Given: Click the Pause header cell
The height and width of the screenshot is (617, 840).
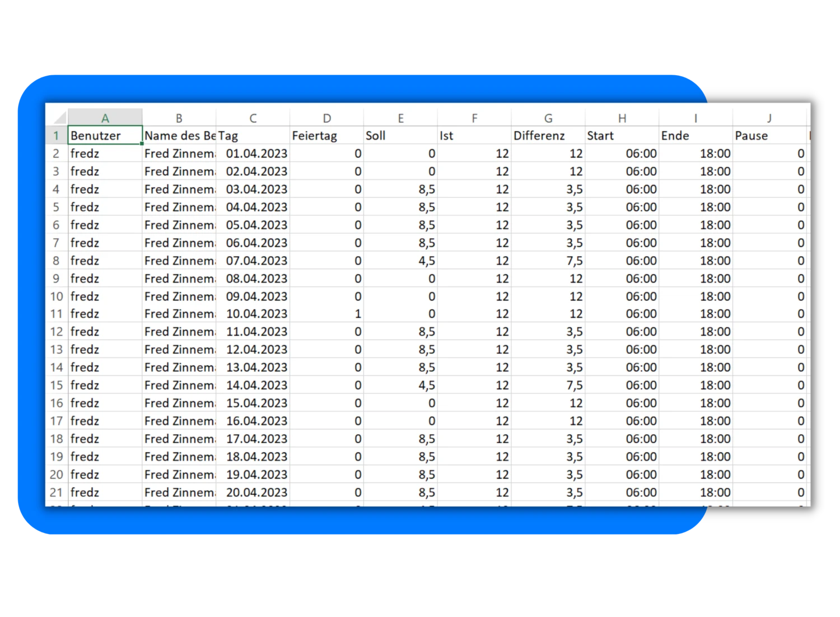Looking at the screenshot, I should [769, 136].
